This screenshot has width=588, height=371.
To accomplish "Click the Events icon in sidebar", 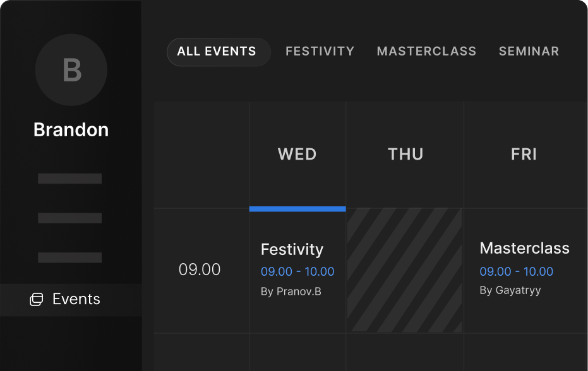I will 37,300.
